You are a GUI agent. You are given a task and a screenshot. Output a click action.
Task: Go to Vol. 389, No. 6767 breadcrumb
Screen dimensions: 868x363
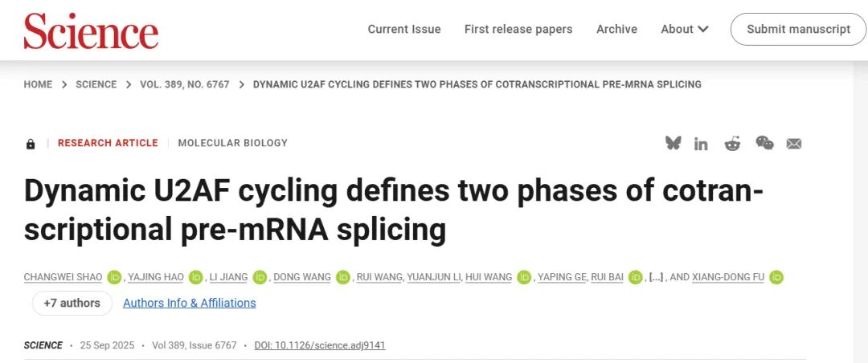[184, 84]
